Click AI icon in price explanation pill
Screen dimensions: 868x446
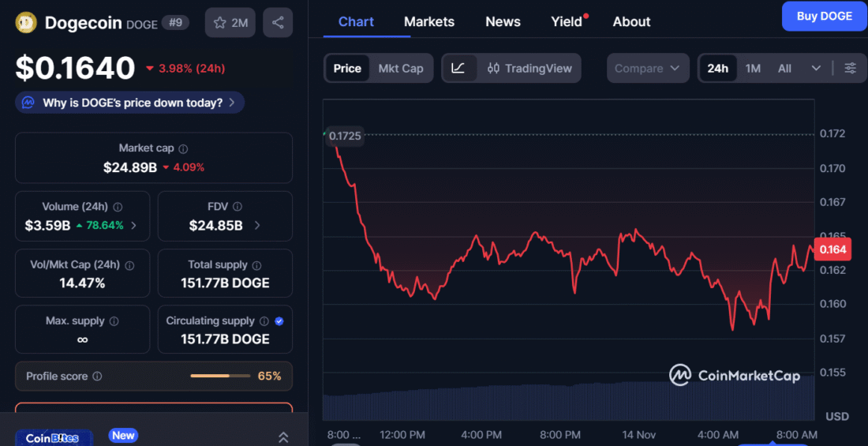click(28, 103)
